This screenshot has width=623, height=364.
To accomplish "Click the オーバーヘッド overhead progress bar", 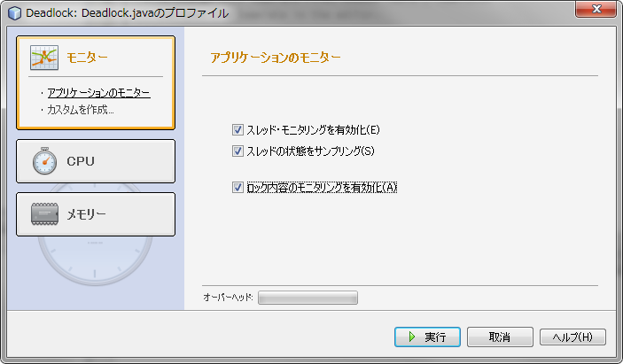I will 308,298.
